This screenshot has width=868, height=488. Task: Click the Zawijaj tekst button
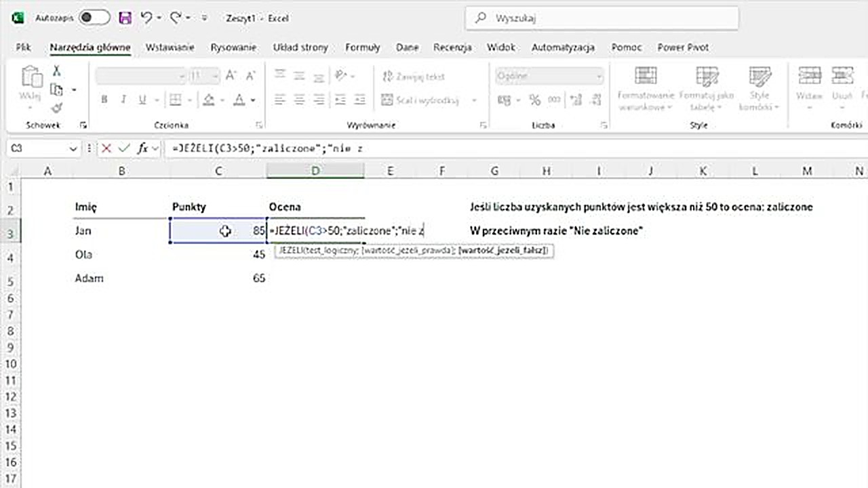pyautogui.click(x=414, y=77)
